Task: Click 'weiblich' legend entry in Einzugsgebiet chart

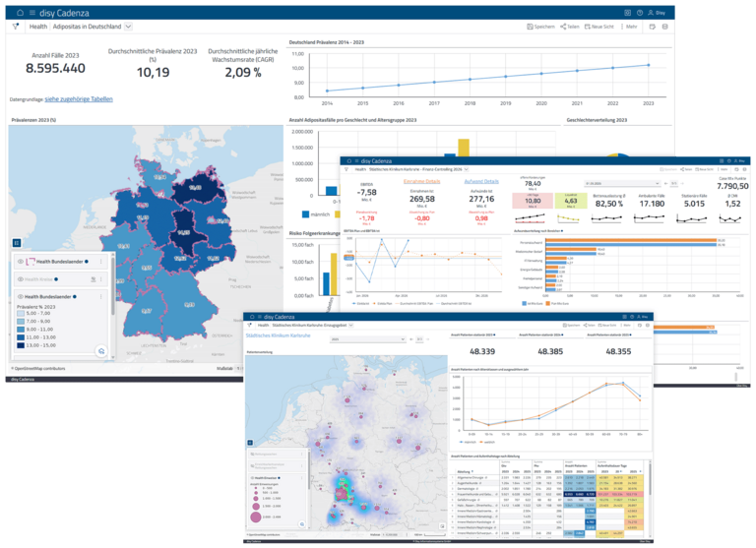Action: (x=487, y=442)
